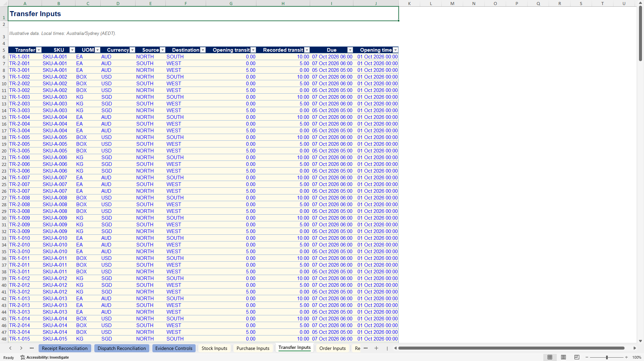Open sheet tab bar options menu

[387, 348]
